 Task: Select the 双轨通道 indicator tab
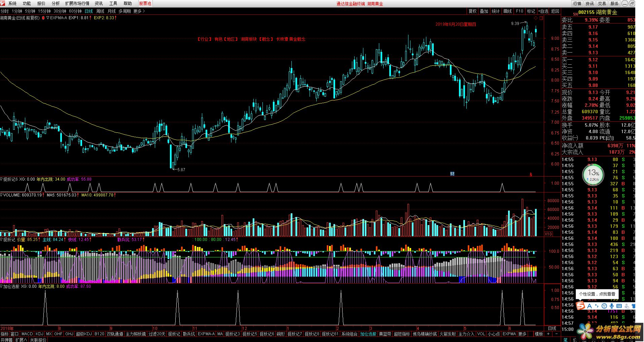point(115,334)
